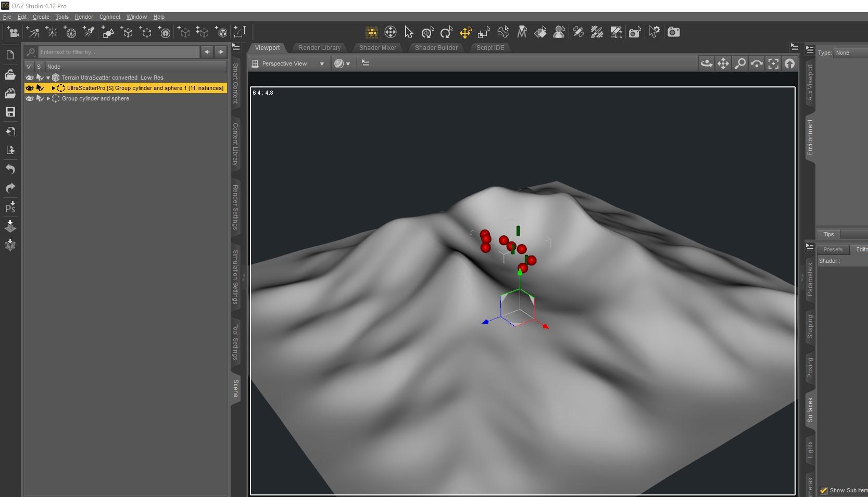868x497 pixels.
Task: Open the Surfaces Presets page
Action: (x=833, y=249)
